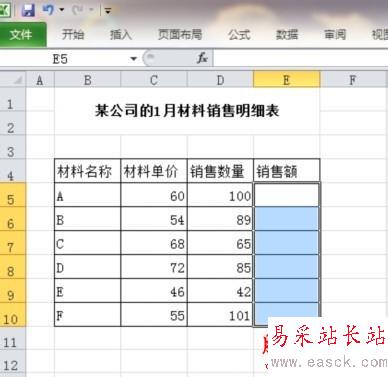Click unit price cell 46

154,291
